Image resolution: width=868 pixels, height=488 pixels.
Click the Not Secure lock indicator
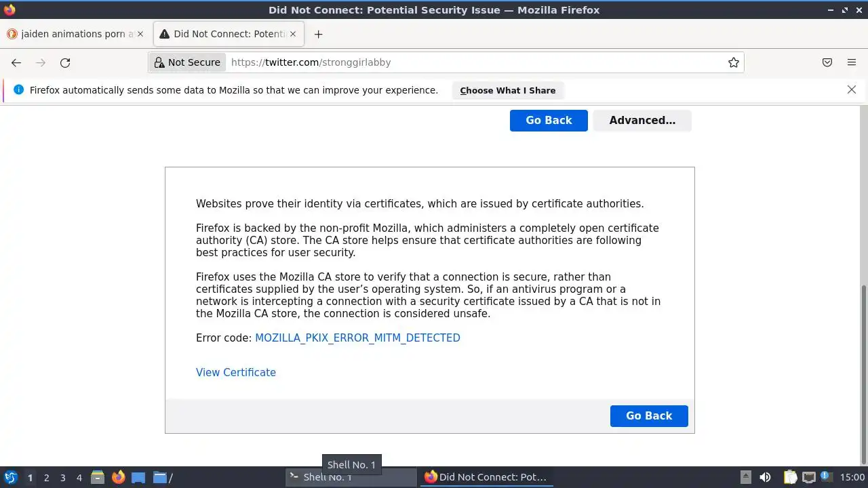(x=187, y=62)
